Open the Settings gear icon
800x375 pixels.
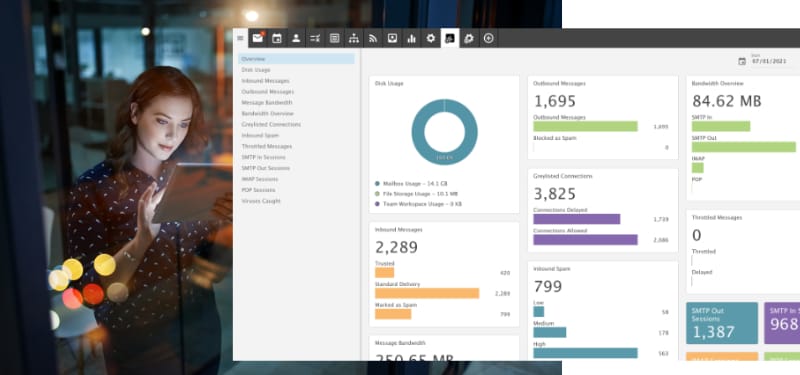(x=431, y=38)
